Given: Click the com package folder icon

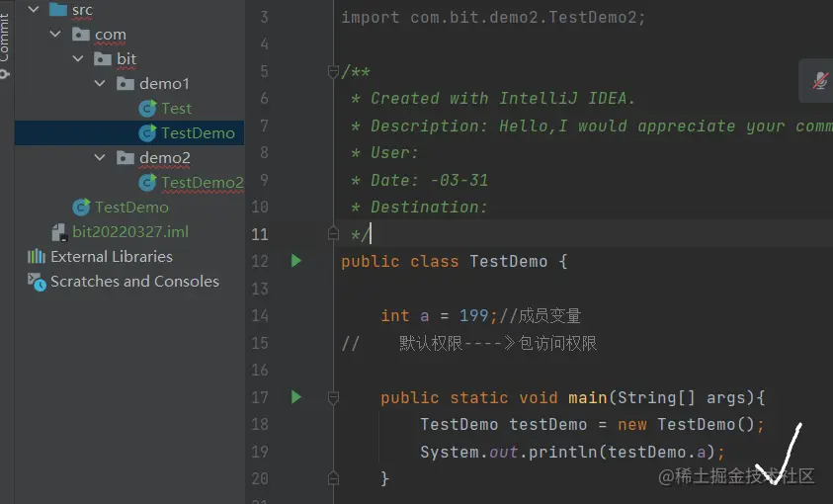Looking at the screenshot, I should (x=81, y=34).
